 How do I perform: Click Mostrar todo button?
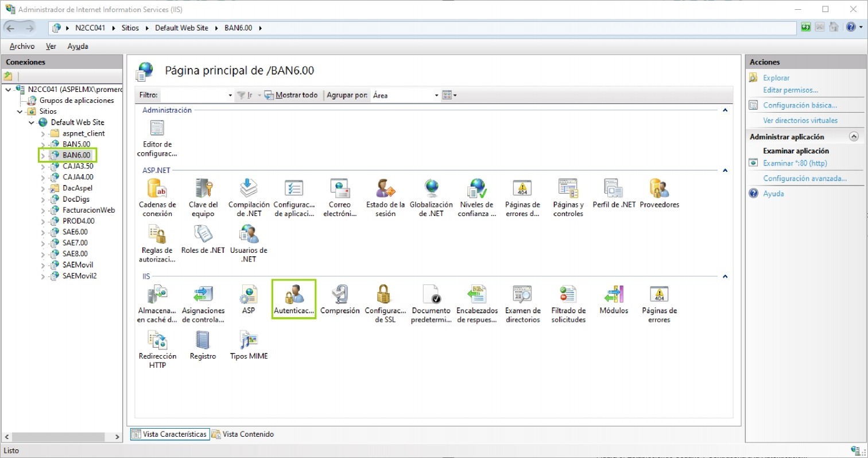[291, 95]
